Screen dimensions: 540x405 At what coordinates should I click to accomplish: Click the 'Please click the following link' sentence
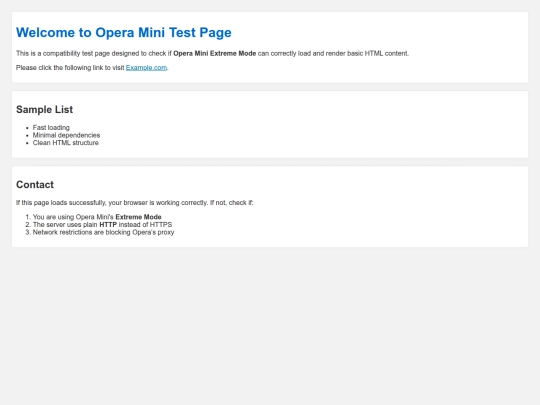coord(92,68)
